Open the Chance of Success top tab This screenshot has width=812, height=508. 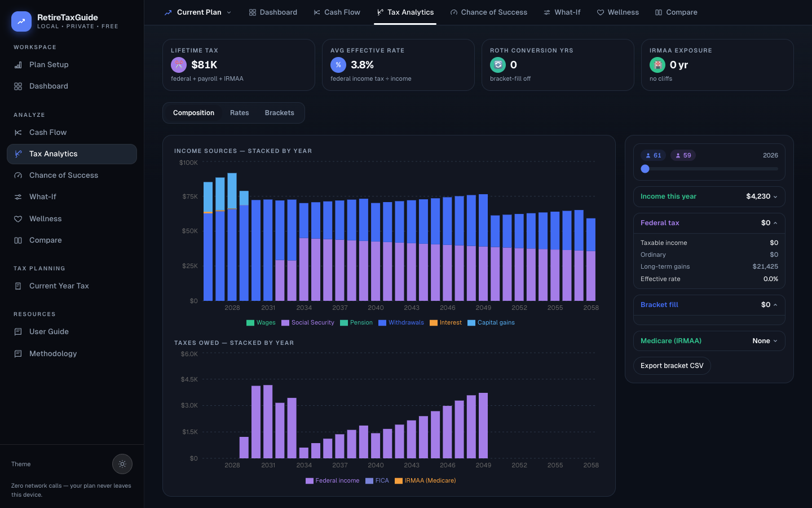click(x=489, y=12)
